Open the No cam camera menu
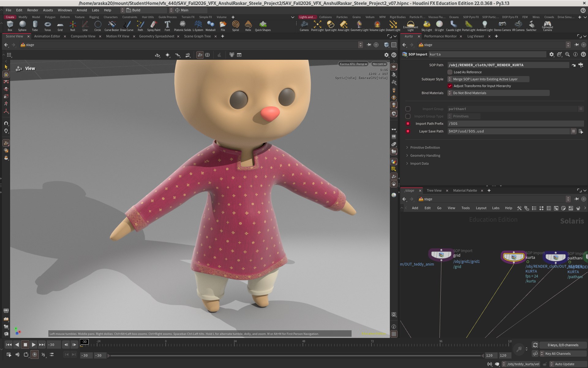588x368 pixels. [x=379, y=64]
